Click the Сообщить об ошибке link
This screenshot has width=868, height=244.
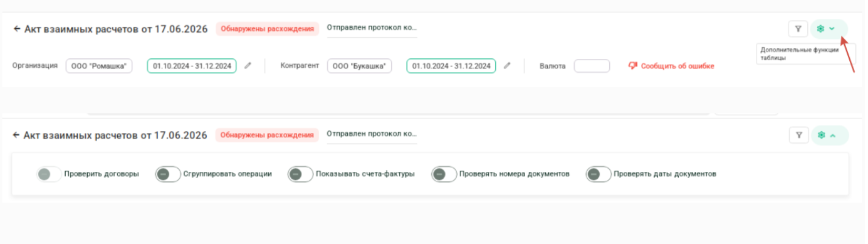click(x=677, y=66)
